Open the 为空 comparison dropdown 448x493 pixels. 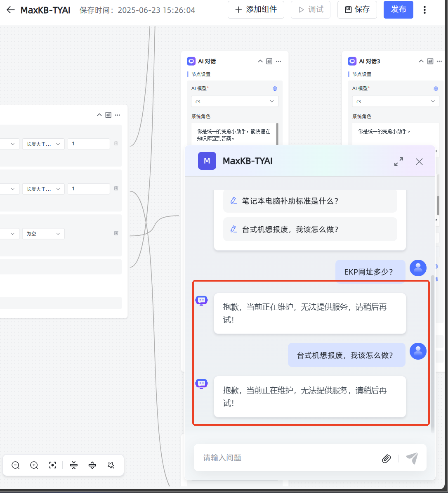pos(43,234)
